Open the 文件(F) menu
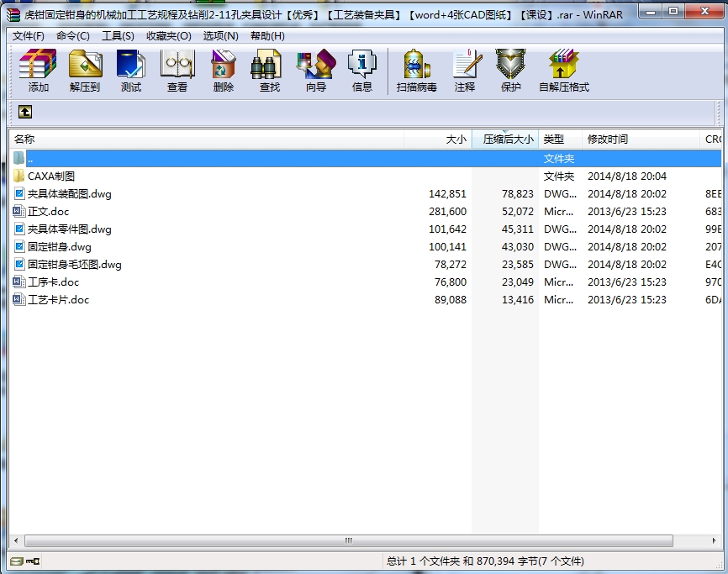The height and width of the screenshot is (574, 728). pyautogui.click(x=29, y=36)
